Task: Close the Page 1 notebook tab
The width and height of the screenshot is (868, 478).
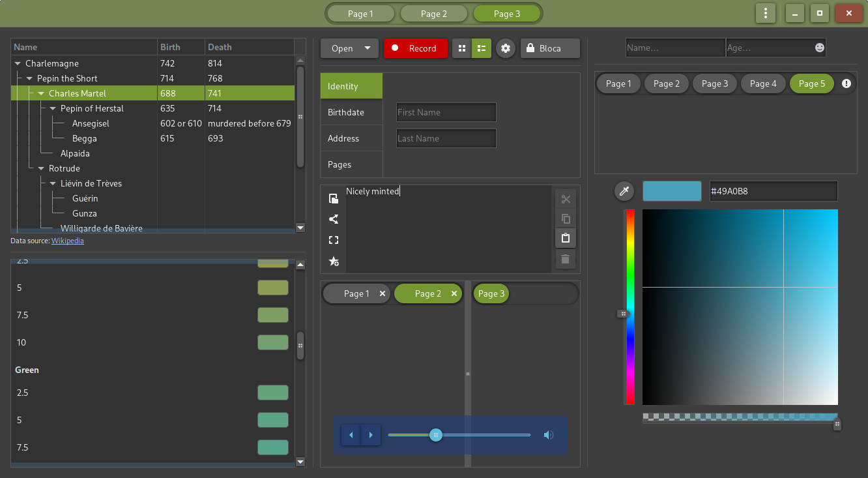Action: tap(383, 293)
